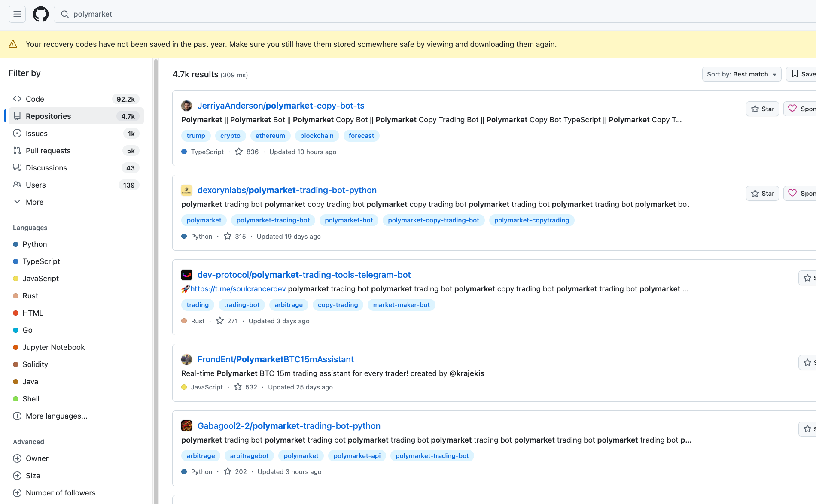The width and height of the screenshot is (816, 504).
Task: Expand More languages list
Action: pos(56,416)
